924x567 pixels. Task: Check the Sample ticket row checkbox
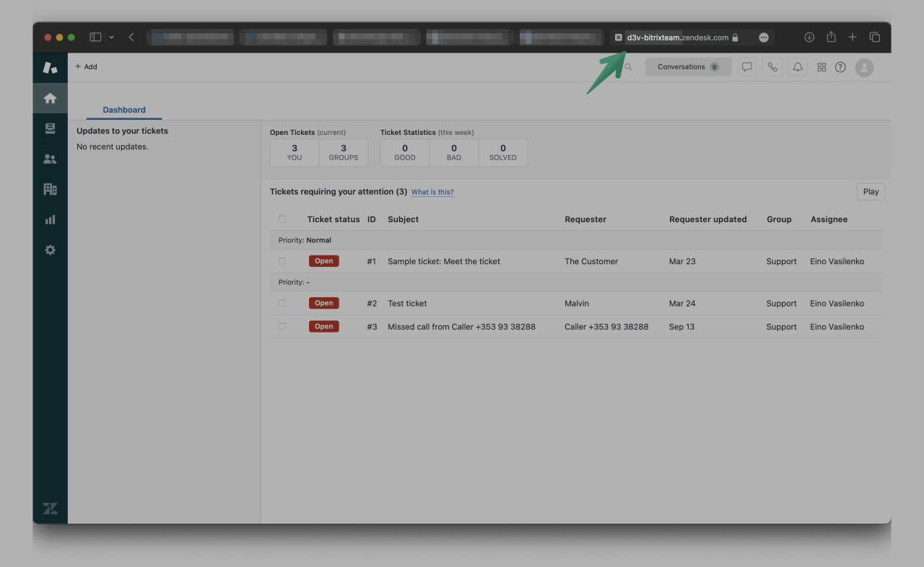(282, 260)
